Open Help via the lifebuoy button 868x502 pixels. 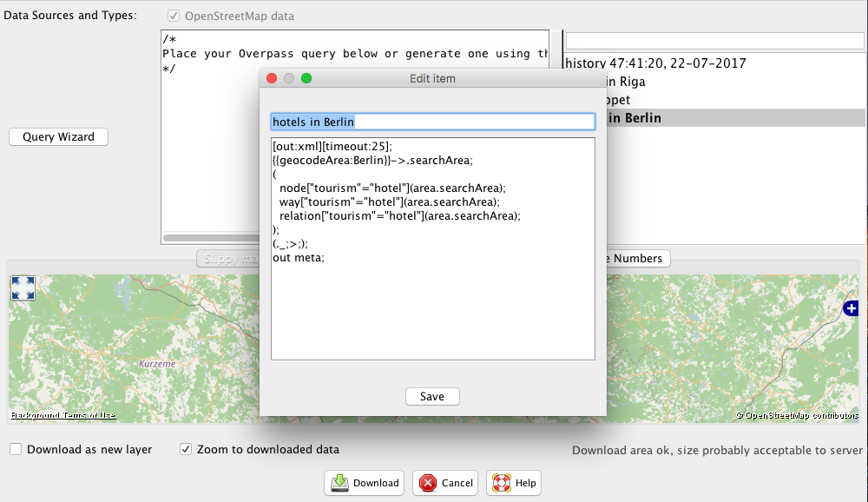514,483
